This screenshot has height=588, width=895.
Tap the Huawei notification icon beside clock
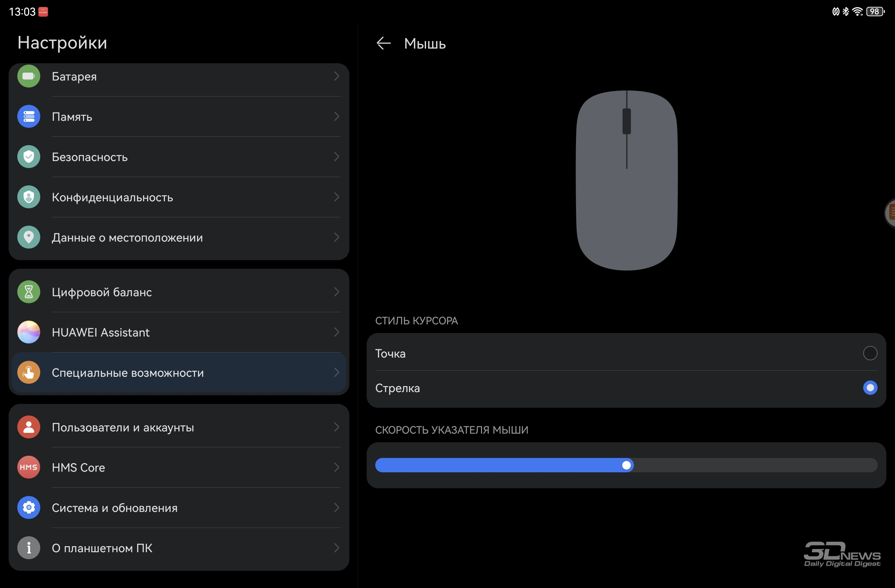[43, 12]
